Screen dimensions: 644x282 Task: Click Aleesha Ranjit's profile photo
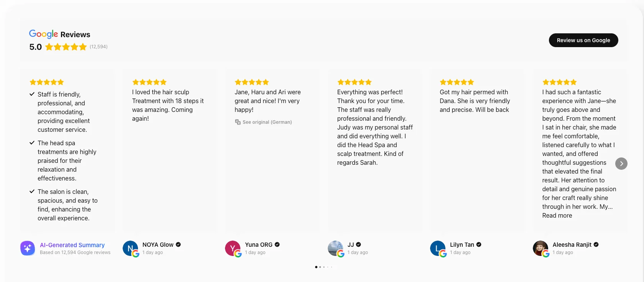pos(540,248)
